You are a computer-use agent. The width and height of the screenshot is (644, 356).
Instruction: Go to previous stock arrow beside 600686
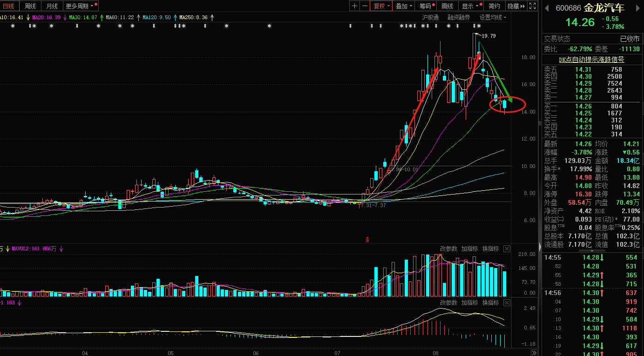(547, 8)
